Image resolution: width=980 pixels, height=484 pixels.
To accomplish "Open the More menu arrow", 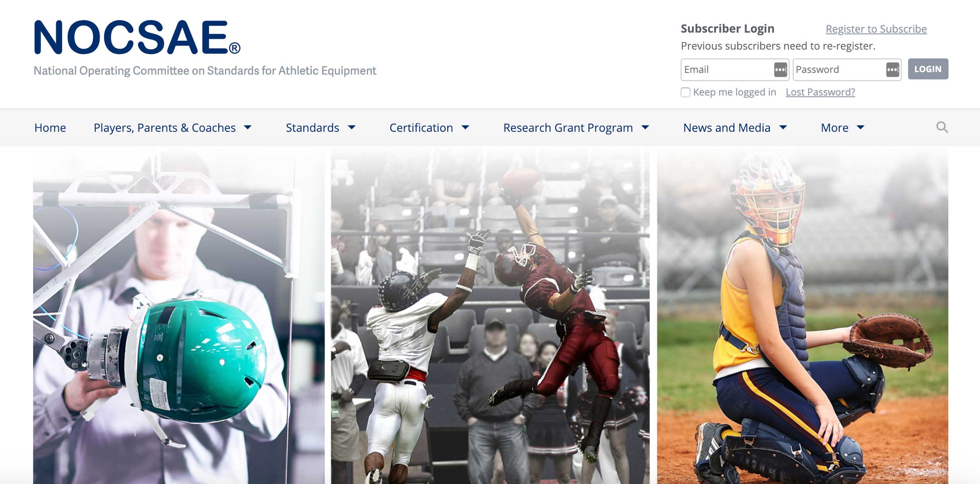I will point(860,127).
